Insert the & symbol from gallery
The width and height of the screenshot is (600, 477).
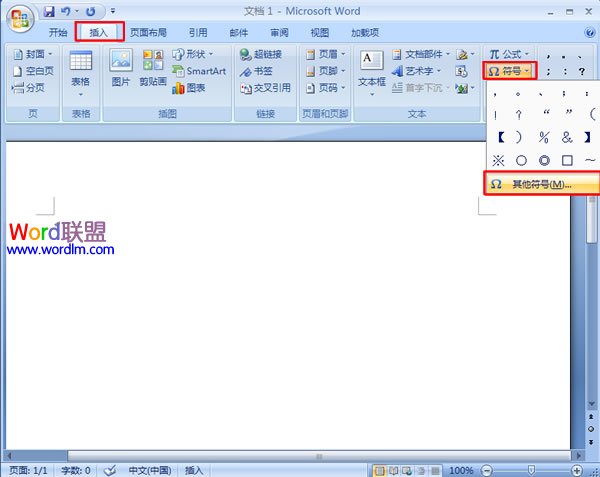pos(567,137)
